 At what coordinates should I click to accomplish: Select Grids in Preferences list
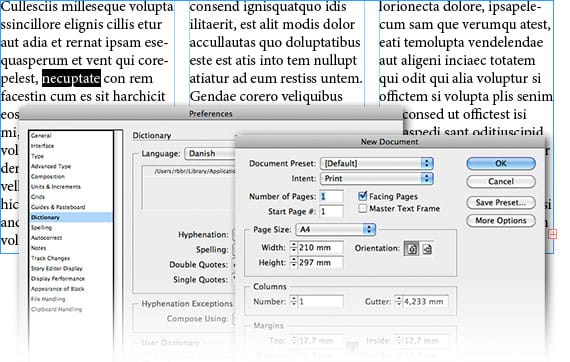[x=71, y=197]
